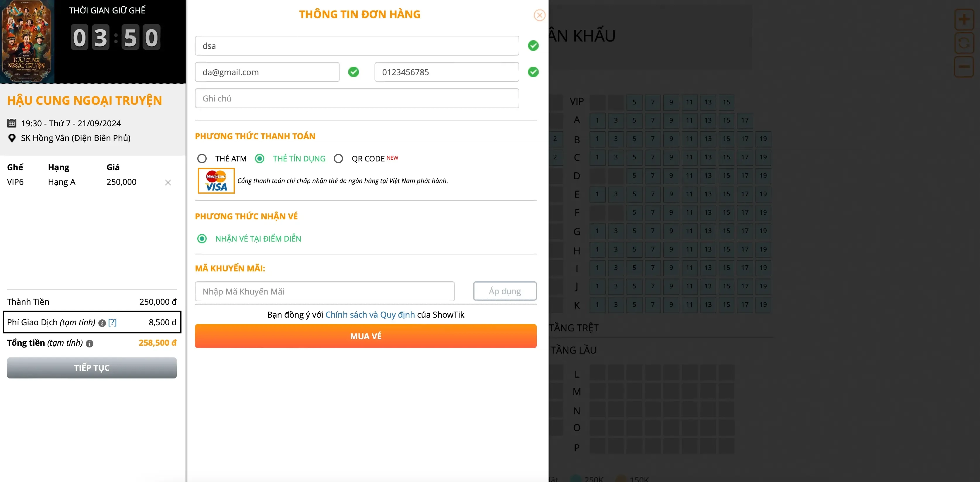The height and width of the screenshot is (482, 980).
Task: Click the MasterCard Visa logo
Action: click(216, 181)
